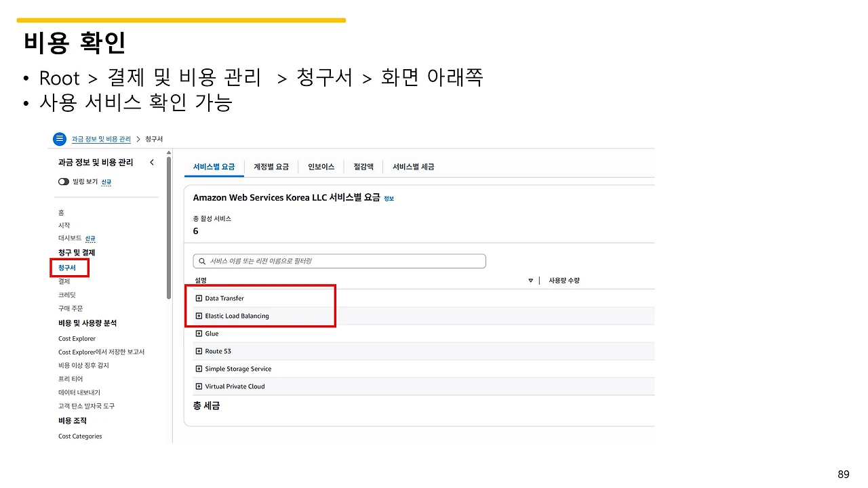Expand the Data Transfer service row
This screenshot has width=868, height=488.
198,298
